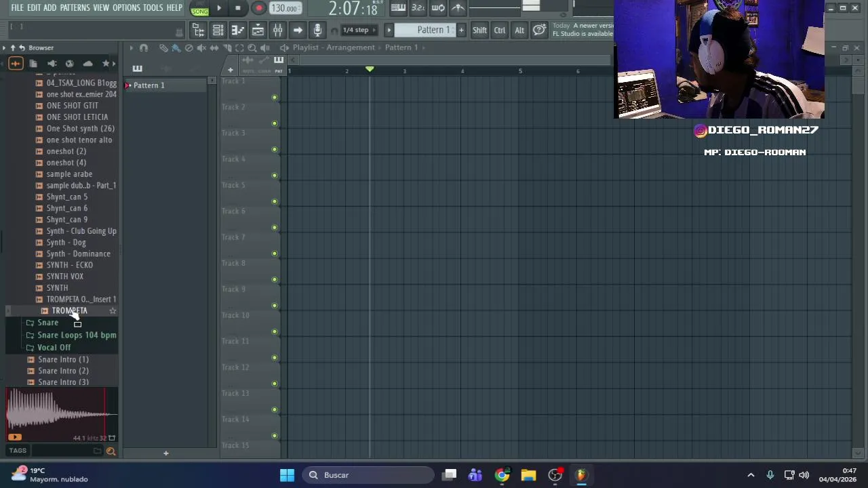Open the ADD menu
This screenshot has height=488, width=868.
coord(50,8)
